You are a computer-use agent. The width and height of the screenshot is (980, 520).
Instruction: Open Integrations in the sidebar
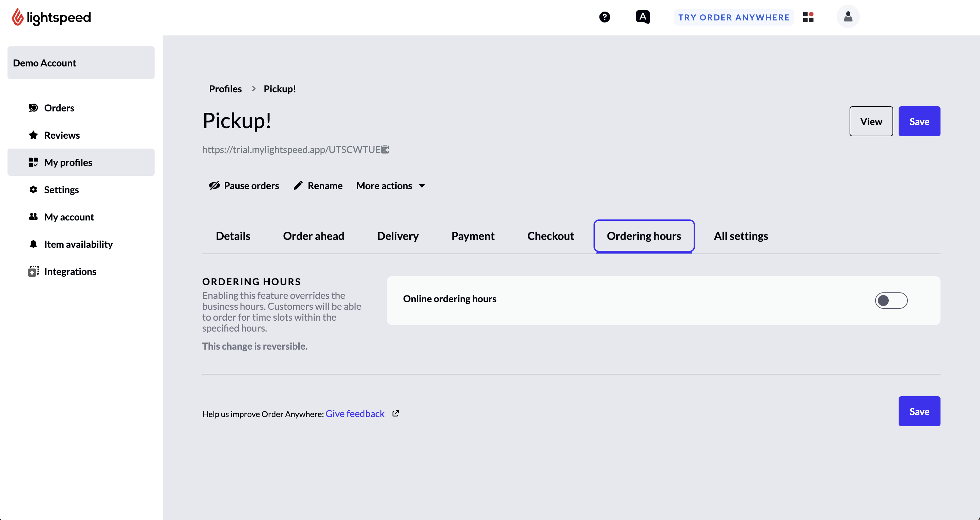81,271
